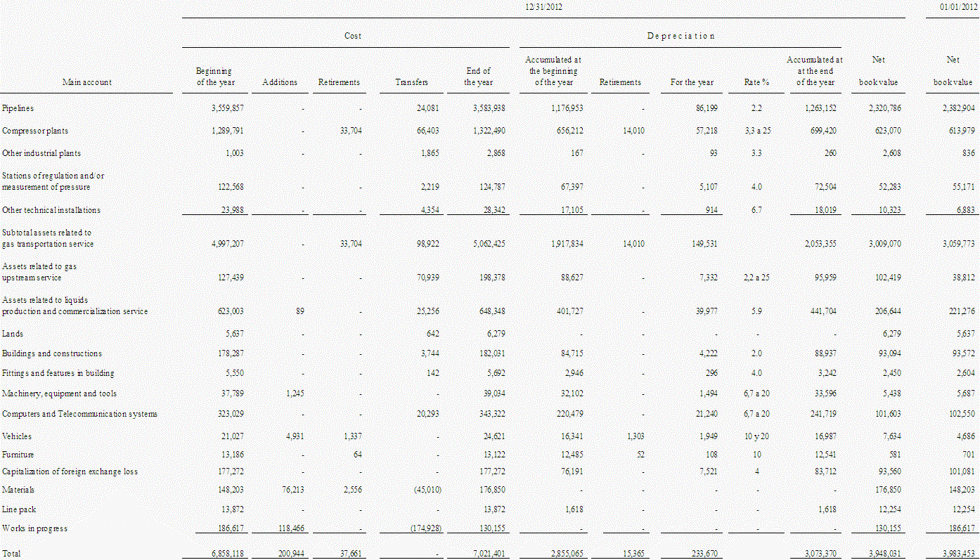This screenshot has width=980, height=560.
Task: Click the "Vehicles" row label
Action: pos(17,436)
